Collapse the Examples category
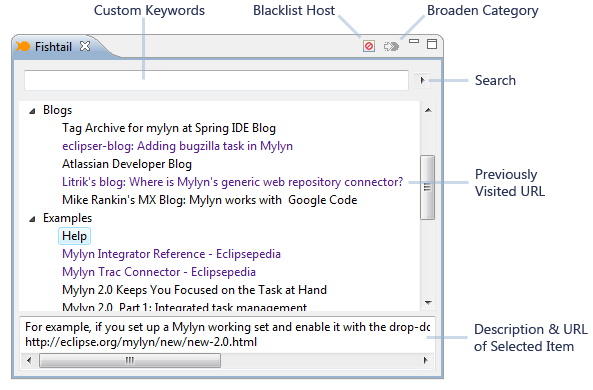The width and height of the screenshot is (593, 390). [33, 219]
